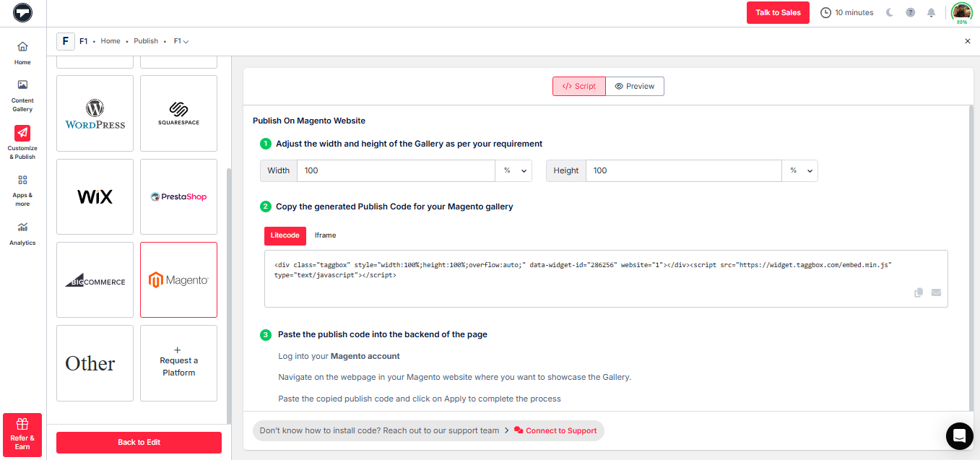Email the publish code via envelope icon
Viewport: 980px width, 460px height.
tap(936, 292)
